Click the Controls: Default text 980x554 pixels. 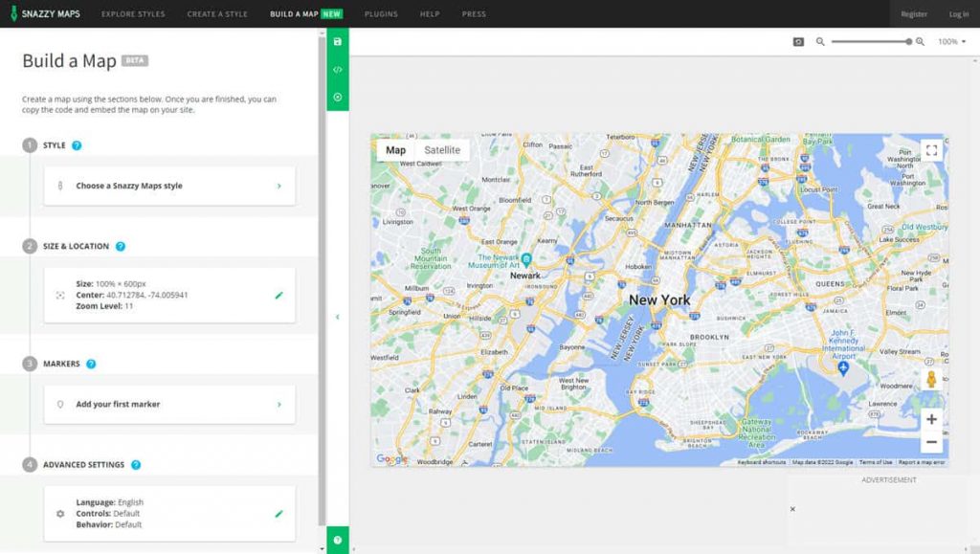107,514
